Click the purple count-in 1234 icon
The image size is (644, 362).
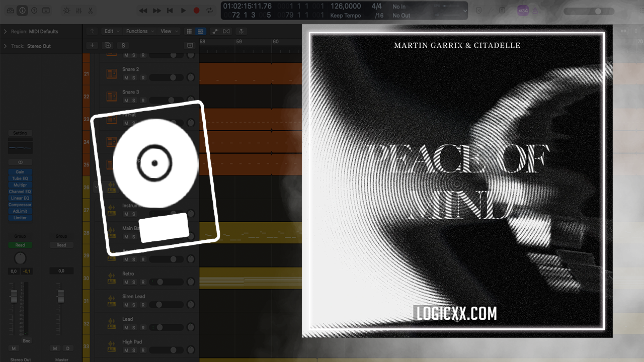(523, 10)
